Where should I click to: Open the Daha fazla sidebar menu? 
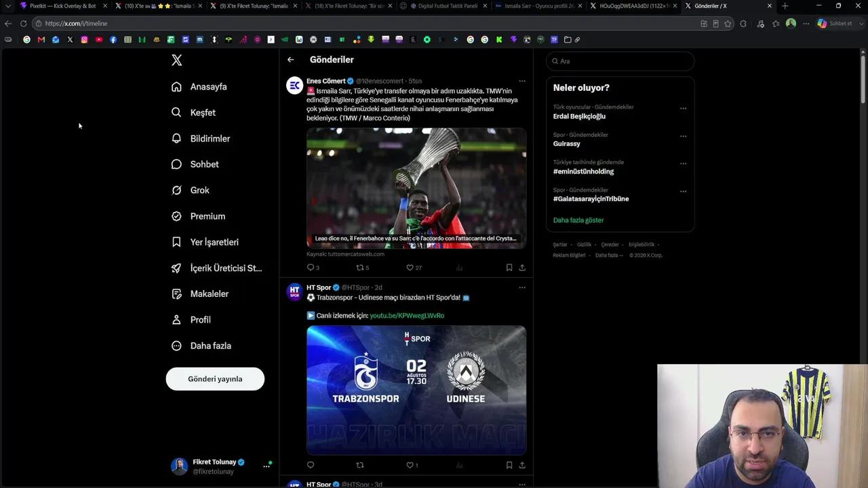pos(202,346)
